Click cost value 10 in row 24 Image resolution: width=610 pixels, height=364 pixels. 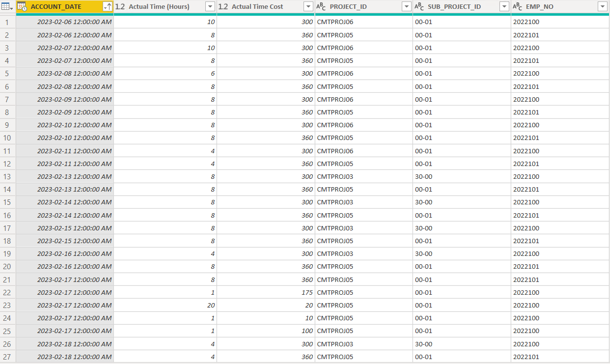266,318
